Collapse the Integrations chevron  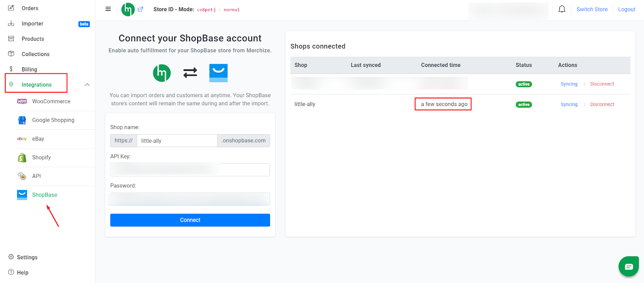pyautogui.click(x=87, y=85)
